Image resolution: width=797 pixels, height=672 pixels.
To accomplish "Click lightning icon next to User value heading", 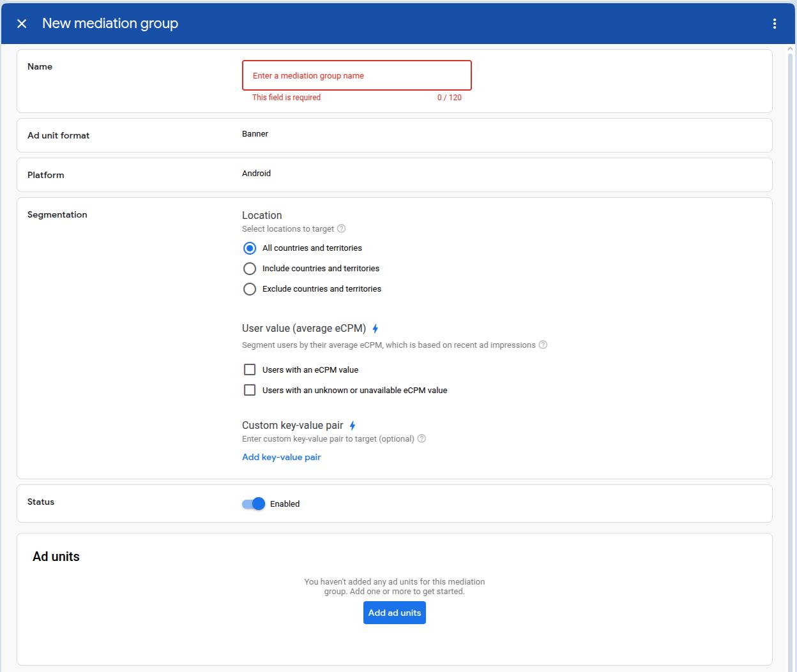I will (376, 329).
